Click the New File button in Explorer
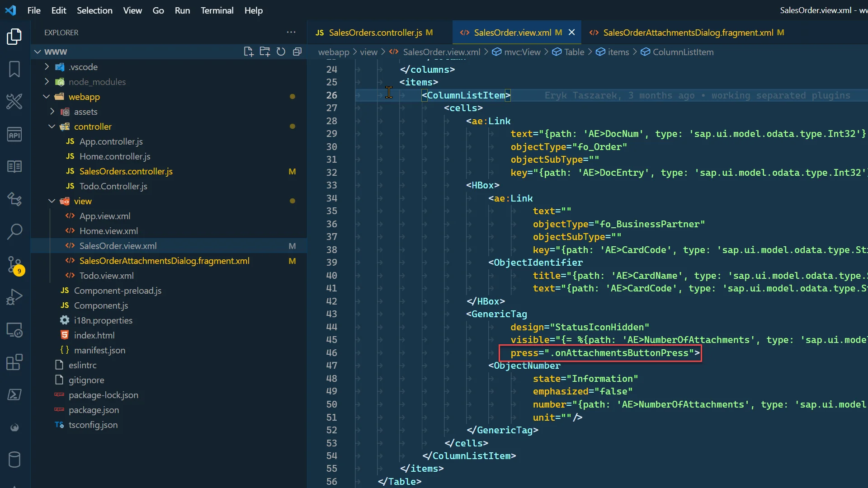The width and height of the screenshot is (868, 488). (x=248, y=52)
